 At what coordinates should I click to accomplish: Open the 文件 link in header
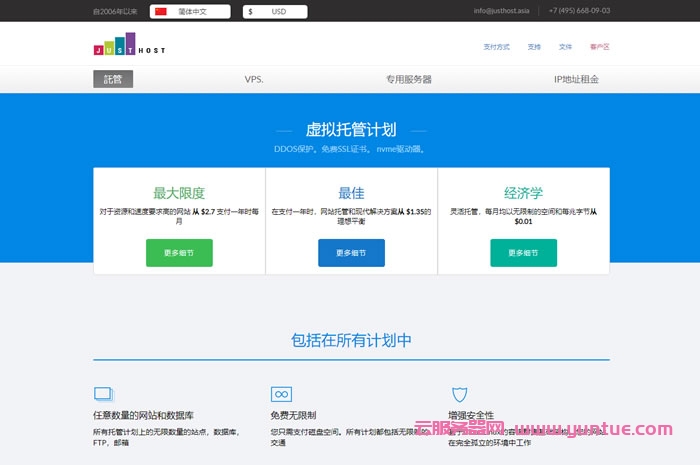pyautogui.click(x=565, y=47)
